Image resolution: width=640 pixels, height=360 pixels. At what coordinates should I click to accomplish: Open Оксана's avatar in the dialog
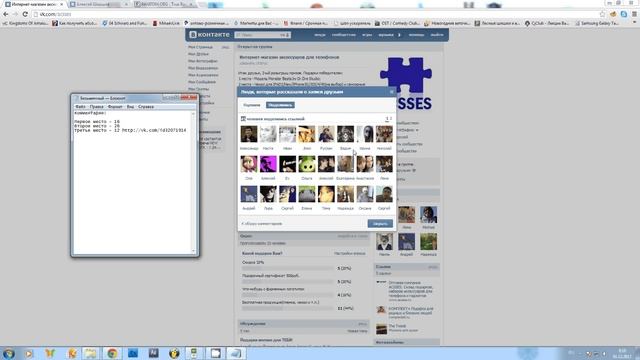click(365, 194)
